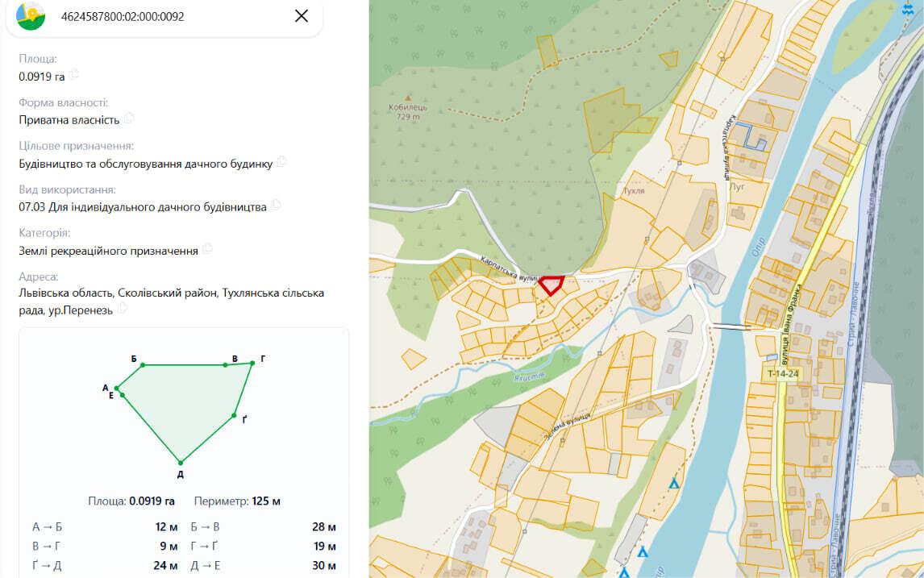Click the Зелена вулиця street label
The image size is (924, 578).
[x=567, y=426]
